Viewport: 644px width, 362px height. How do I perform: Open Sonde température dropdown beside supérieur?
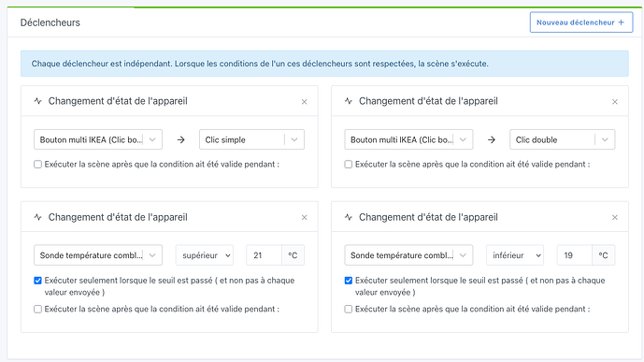pos(98,255)
